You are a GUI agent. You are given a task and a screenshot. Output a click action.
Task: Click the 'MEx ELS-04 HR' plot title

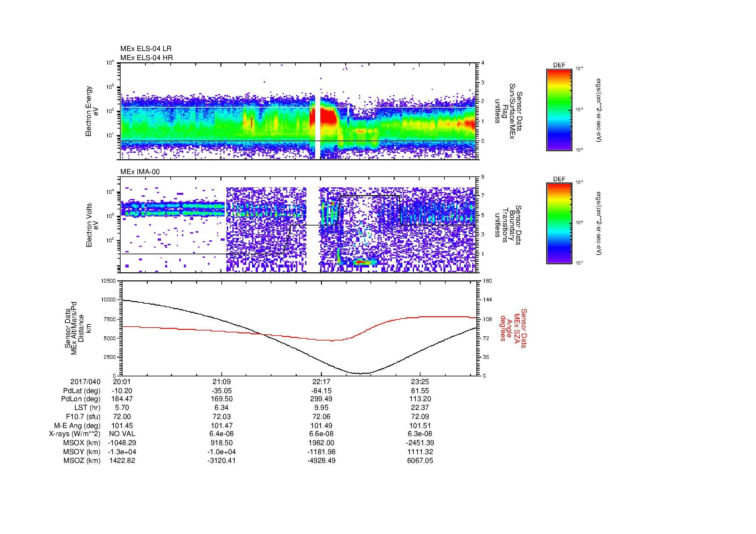pyautogui.click(x=146, y=58)
